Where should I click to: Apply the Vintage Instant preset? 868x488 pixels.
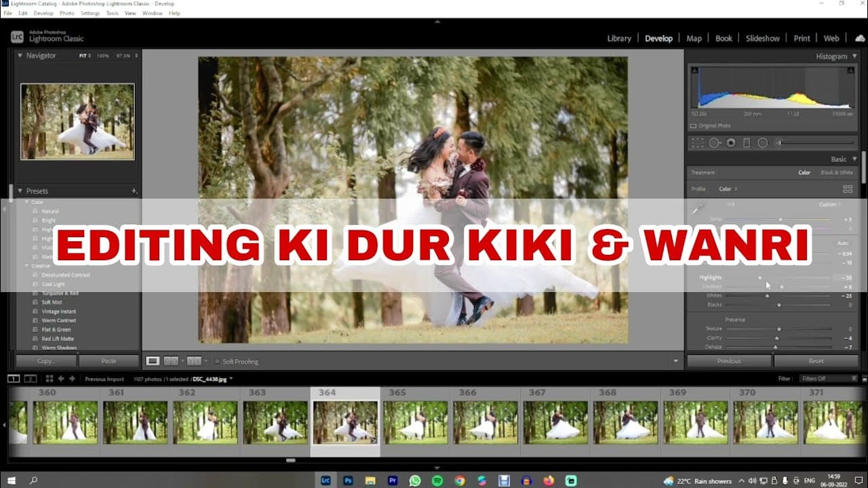[x=58, y=311]
